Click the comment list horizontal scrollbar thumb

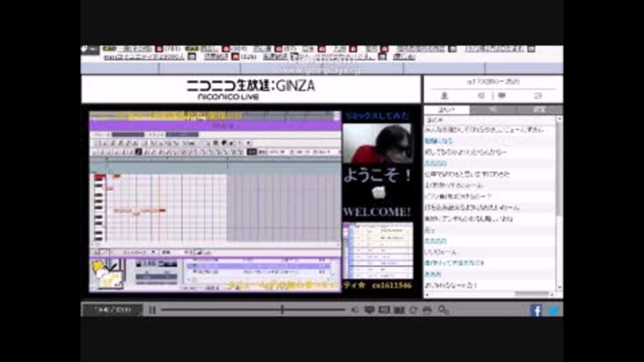pos(531,294)
